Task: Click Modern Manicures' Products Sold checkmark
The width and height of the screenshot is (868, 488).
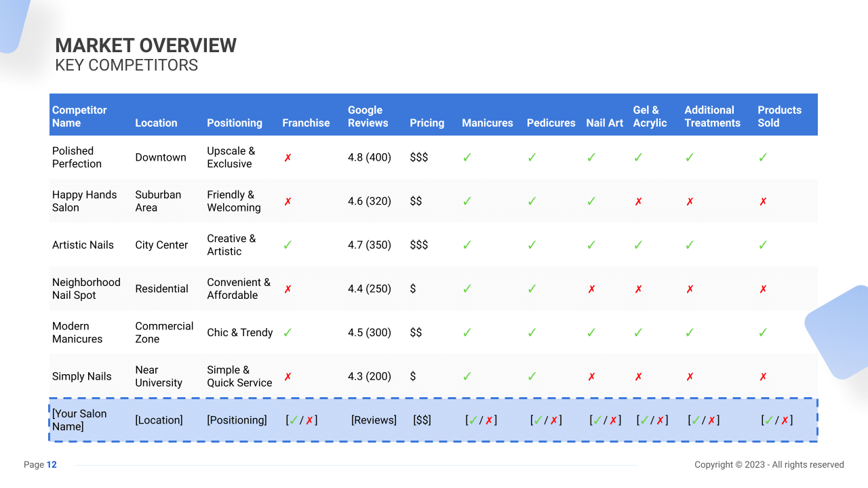Action: (x=763, y=332)
